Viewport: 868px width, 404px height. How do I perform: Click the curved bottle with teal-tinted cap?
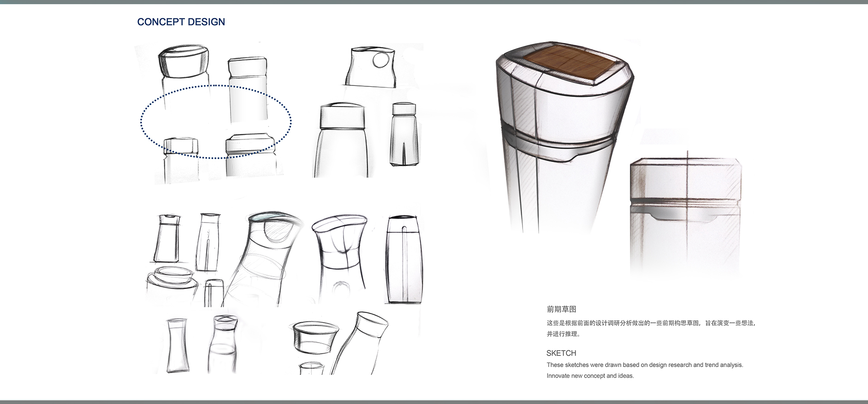pyautogui.click(x=268, y=259)
